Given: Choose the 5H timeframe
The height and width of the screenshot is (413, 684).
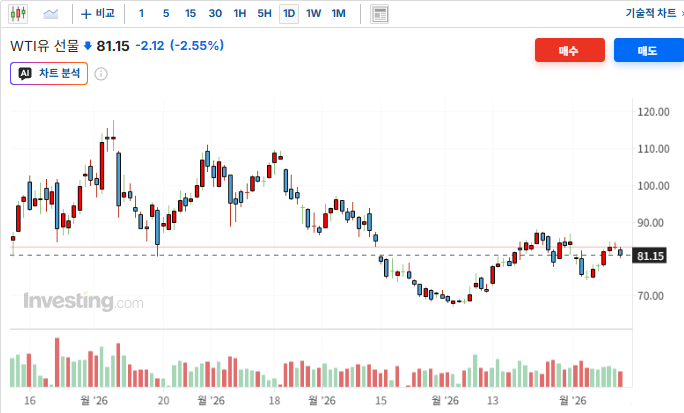Looking at the screenshot, I should coord(264,14).
